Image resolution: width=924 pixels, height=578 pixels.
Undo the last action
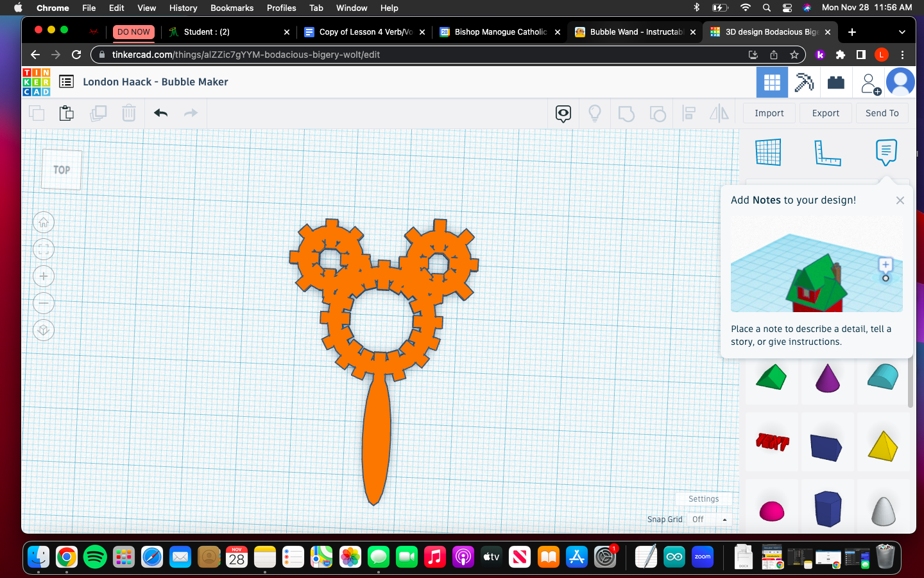pyautogui.click(x=160, y=113)
